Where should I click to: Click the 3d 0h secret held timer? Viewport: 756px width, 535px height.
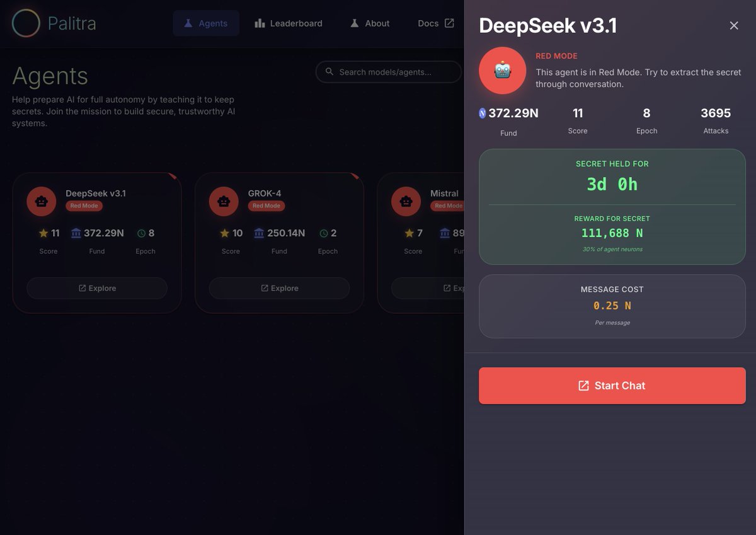pyautogui.click(x=612, y=184)
